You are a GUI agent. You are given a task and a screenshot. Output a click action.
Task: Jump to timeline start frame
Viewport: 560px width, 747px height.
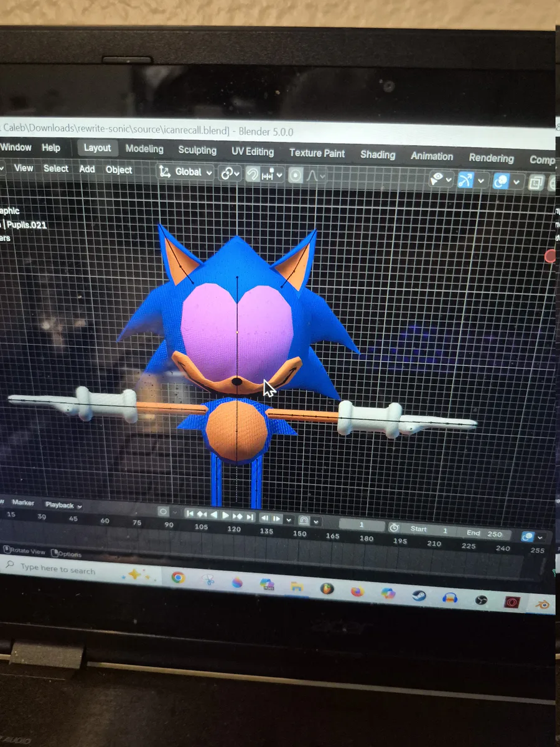pyautogui.click(x=191, y=514)
